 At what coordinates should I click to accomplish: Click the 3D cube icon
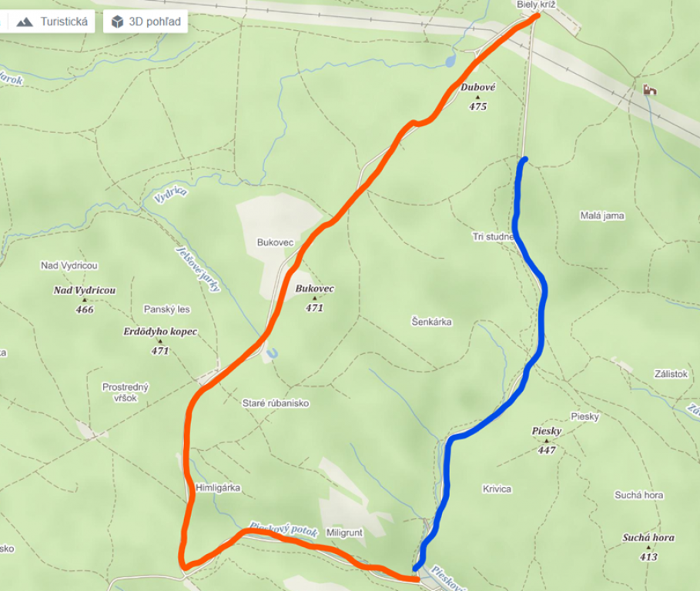tap(117, 22)
